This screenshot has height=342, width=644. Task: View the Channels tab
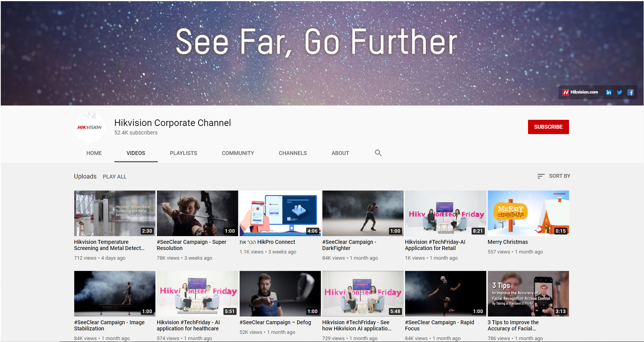point(293,153)
